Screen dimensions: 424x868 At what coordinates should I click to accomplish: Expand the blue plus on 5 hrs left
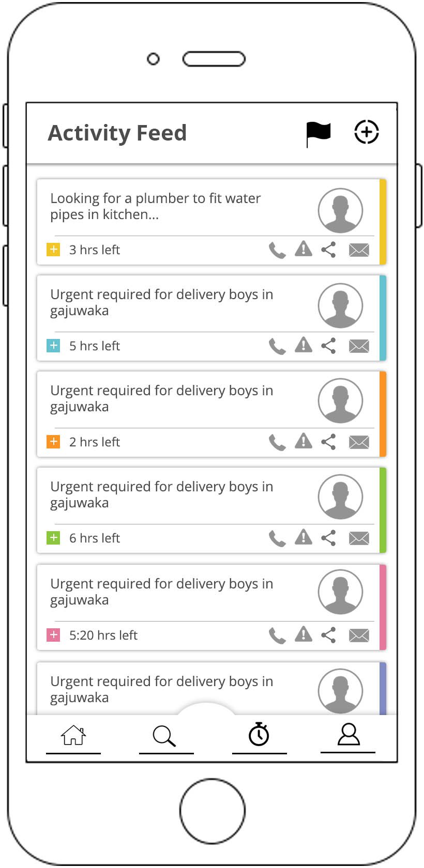click(x=53, y=346)
